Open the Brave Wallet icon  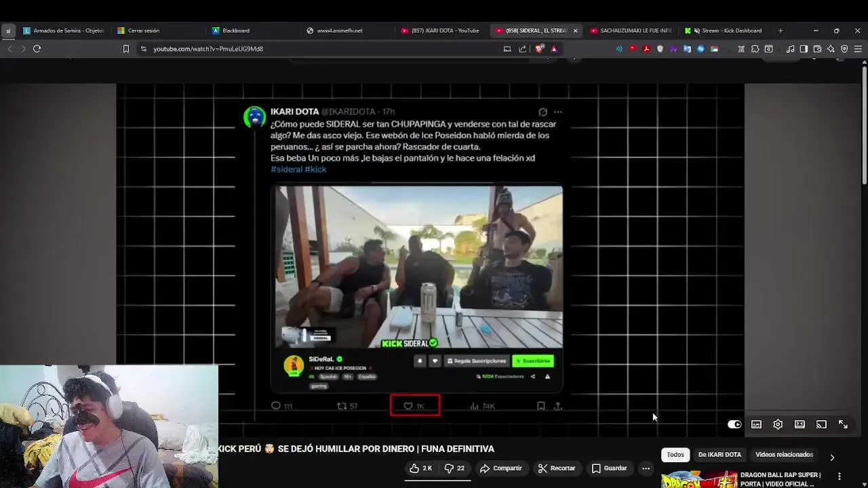click(817, 49)
